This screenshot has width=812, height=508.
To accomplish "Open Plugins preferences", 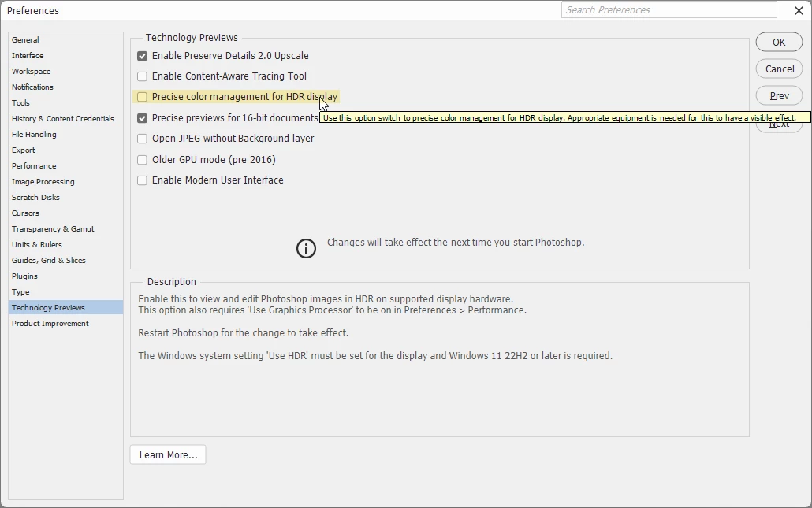I will (65, 276).
